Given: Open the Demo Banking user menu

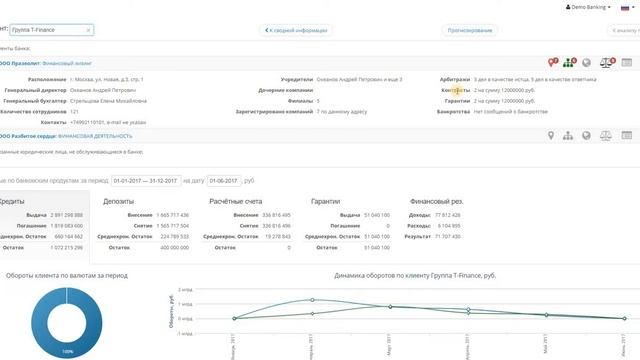Looking at the screenshot, I should [588, 7].
